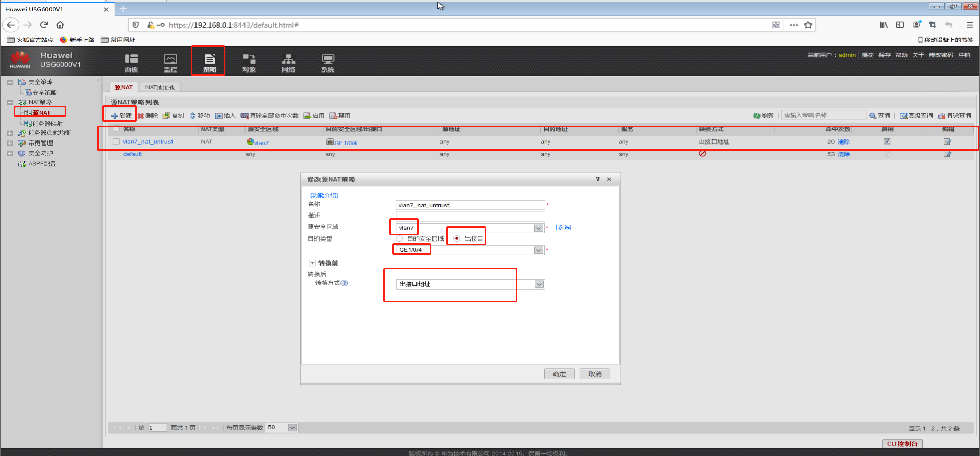Viewport: 980px width, 456px height.
Task: Open the browser hamburger menu
Action: [970, 25]
